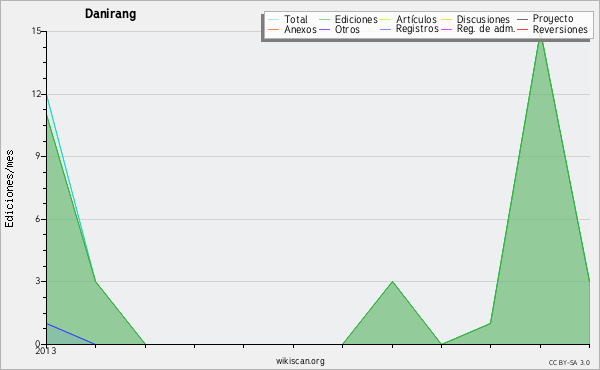Image resolution: width=600 pixels, height=370 pixels.
Task: Select the Discusiones legend label
Action: click(483, 19)
